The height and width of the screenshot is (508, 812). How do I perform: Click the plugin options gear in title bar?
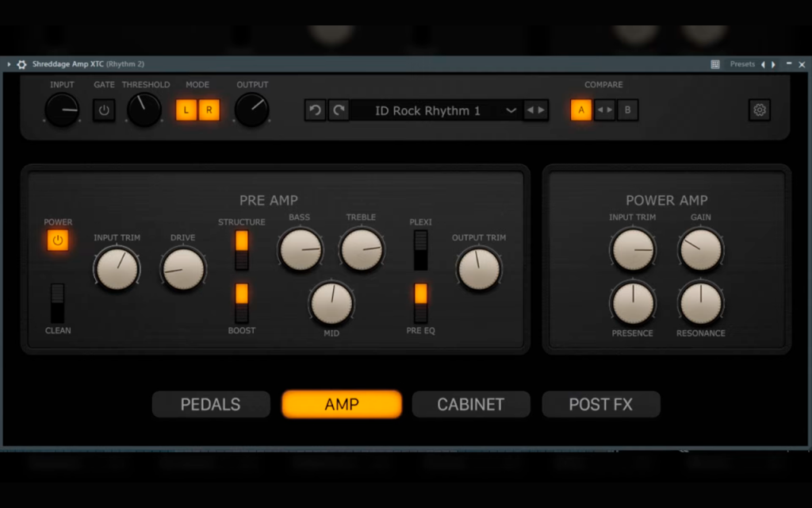tap(21, 64)
